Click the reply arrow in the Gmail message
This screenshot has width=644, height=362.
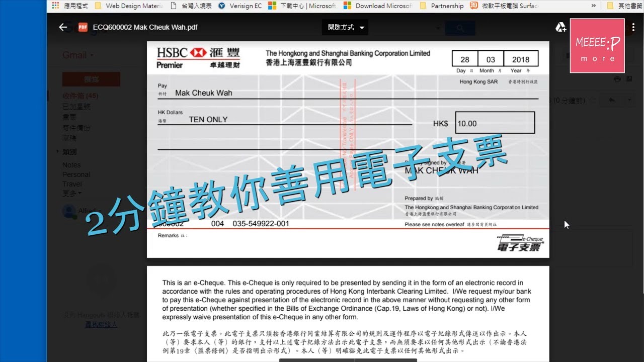612,100
